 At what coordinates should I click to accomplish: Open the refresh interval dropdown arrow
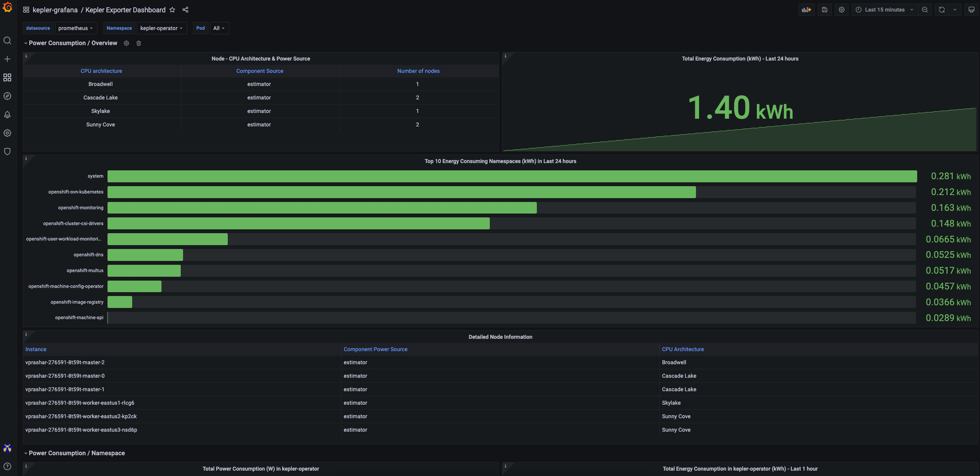point(955,10)
